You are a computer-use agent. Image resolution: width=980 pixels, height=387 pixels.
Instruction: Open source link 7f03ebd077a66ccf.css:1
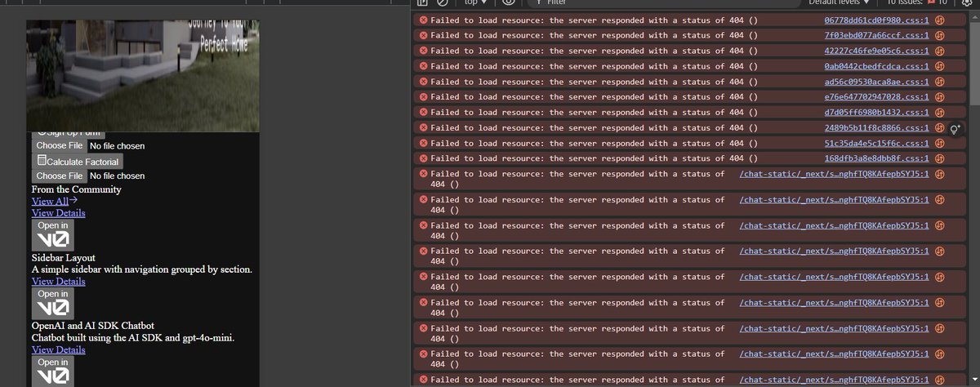[x=876, y=35]
